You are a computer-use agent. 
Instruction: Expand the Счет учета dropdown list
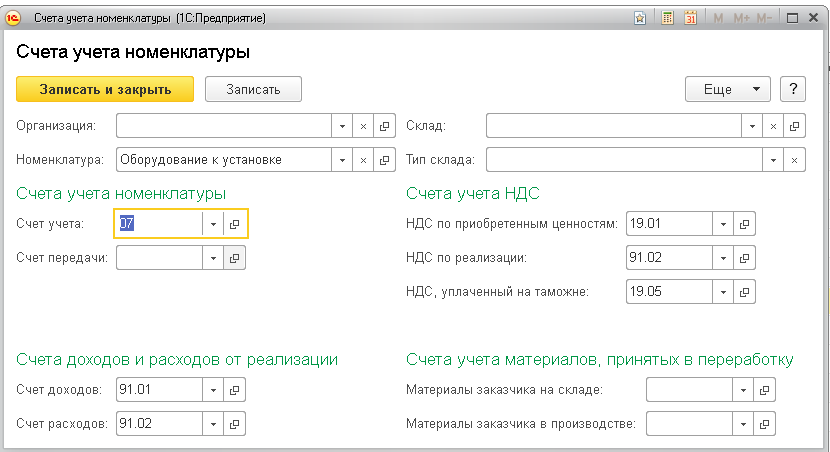(x=212, y=224)
